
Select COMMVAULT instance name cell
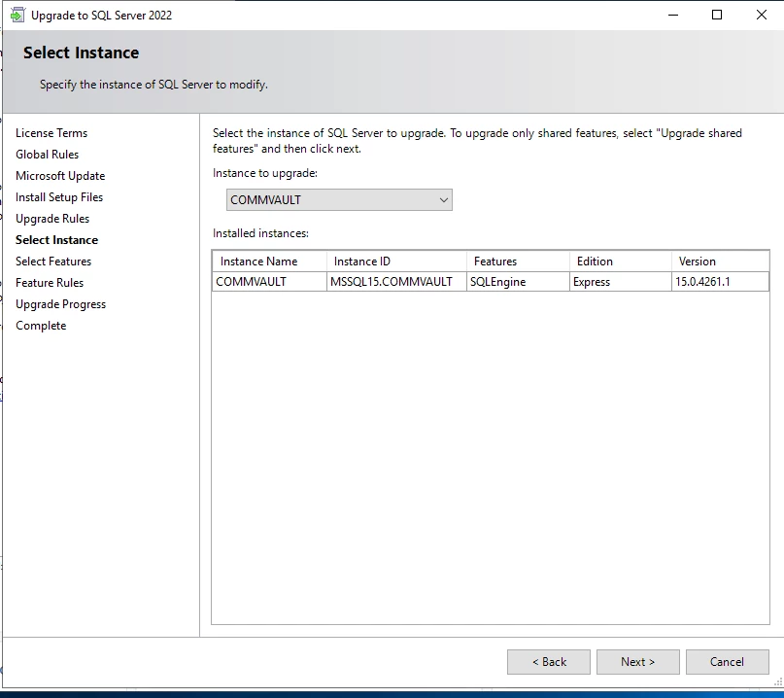click(269, 282)
